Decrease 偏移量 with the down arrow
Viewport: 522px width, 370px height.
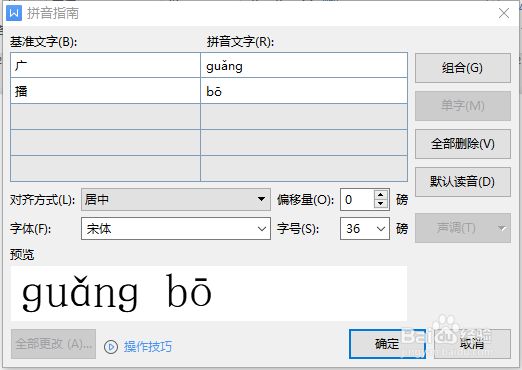click(x=381, y=204)
